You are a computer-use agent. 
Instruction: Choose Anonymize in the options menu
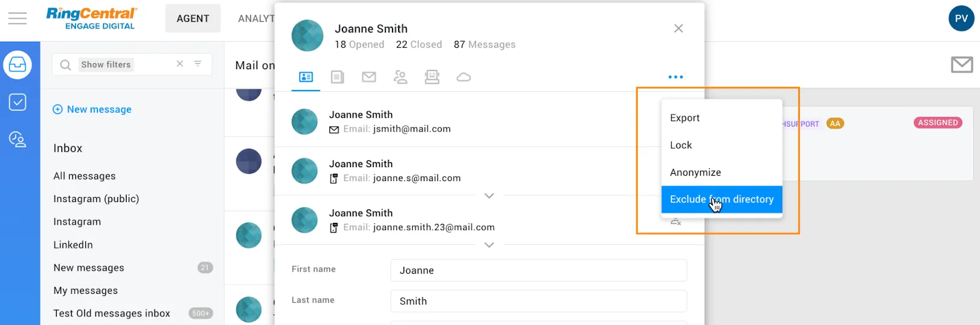695,173
